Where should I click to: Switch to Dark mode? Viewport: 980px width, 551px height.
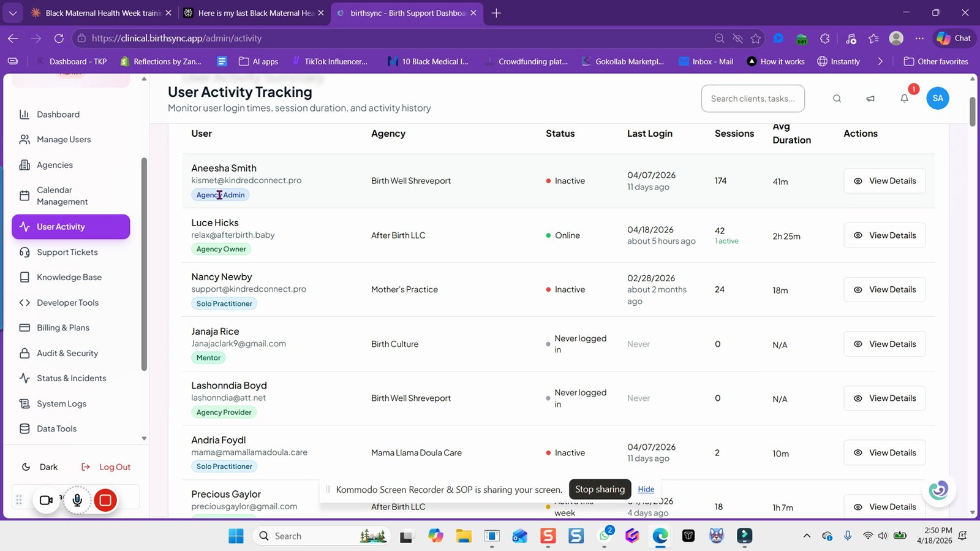coord(39,467)
